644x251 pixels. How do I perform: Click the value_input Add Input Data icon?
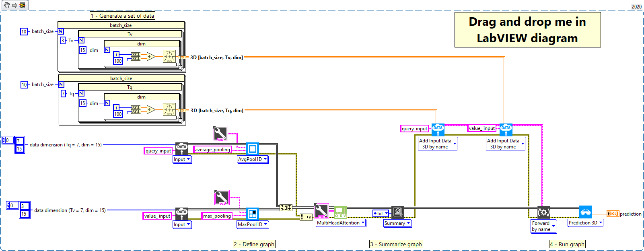[506, 130]
